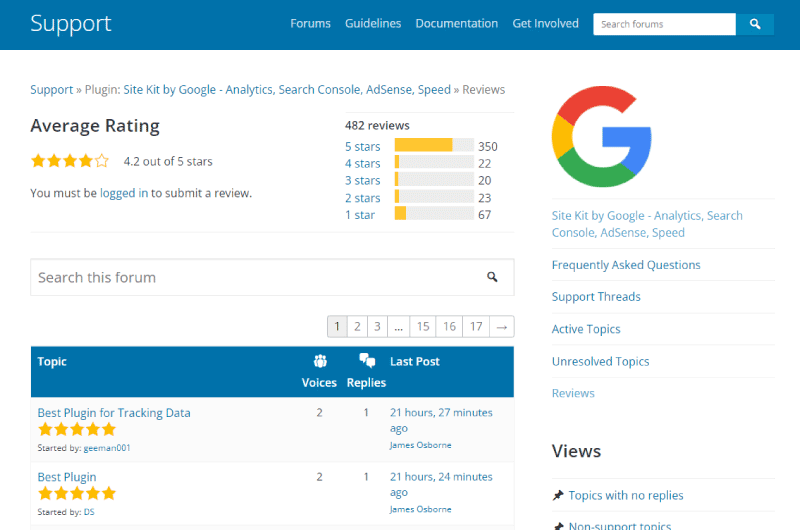Image resolution: width=800 pixels, height=530 pixels.
Task: Click the Voices people icon in table header
Action: point(320,361)
